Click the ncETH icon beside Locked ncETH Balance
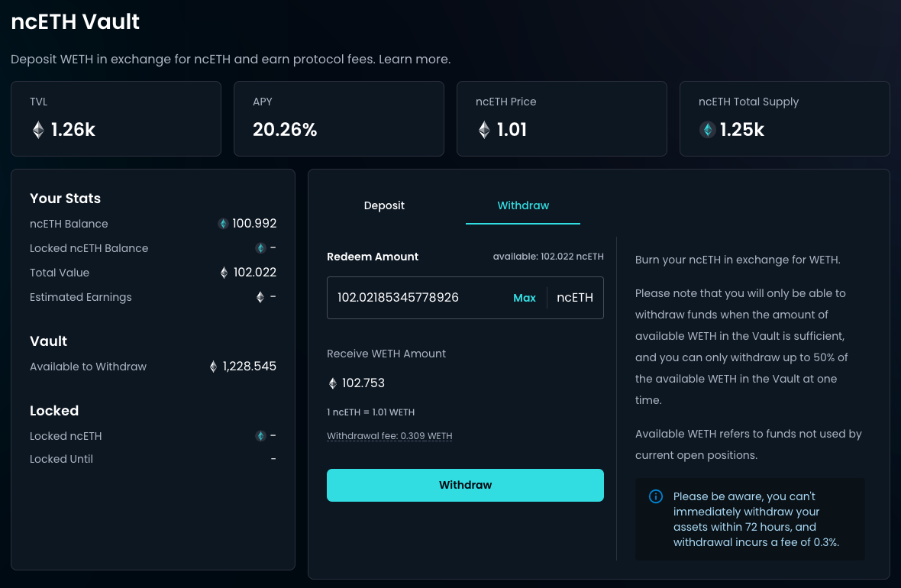The image size is (901, 588). click(x=260, y=248)
